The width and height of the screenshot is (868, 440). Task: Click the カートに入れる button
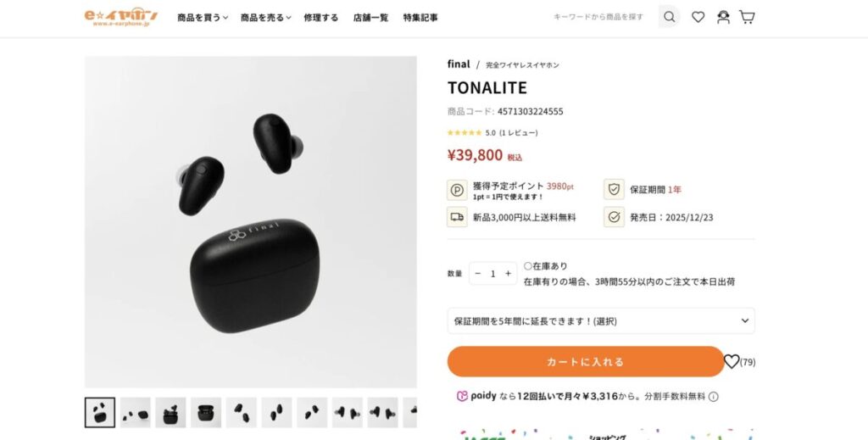pyautogui.click(x=585, y=361)
